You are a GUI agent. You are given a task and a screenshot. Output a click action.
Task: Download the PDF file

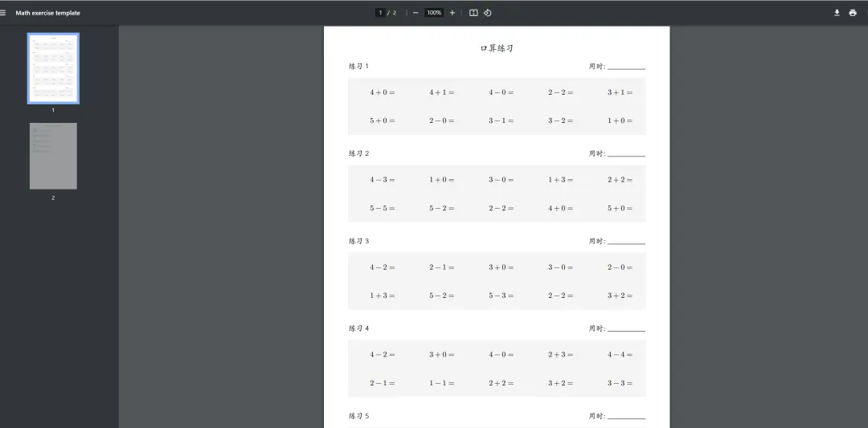point(837,13)
